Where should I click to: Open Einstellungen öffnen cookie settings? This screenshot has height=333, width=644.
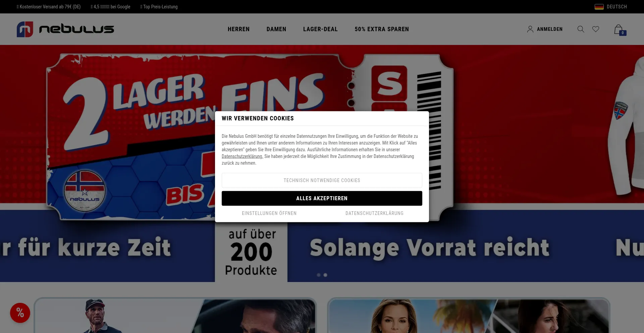269,213
